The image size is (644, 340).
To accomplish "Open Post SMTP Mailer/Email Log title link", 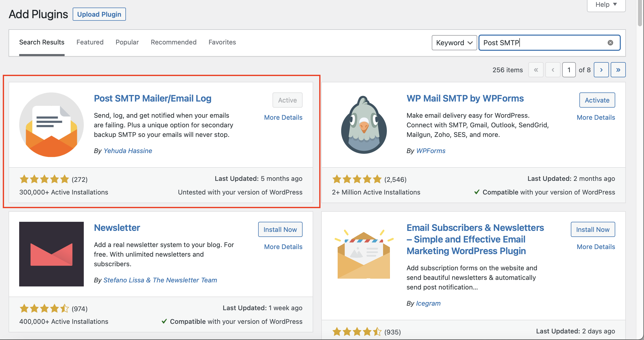I will [152, 99].
